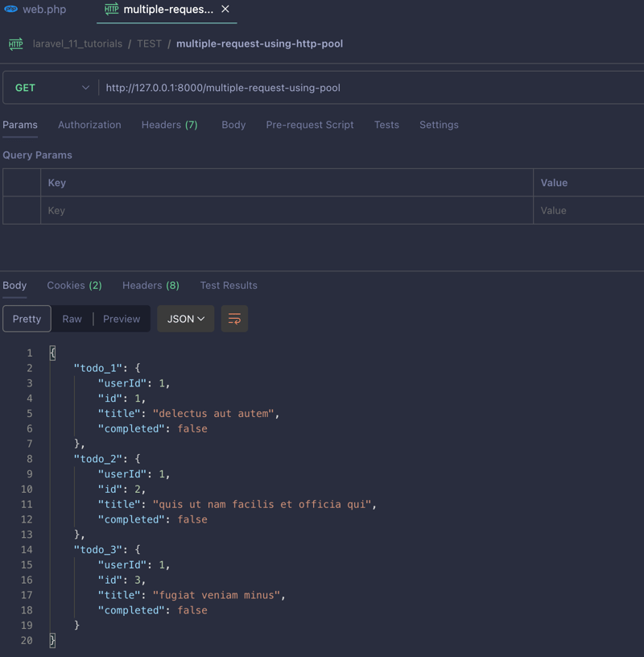Select the HTTP icon in the breadcrumb bar

coord(16,44)
